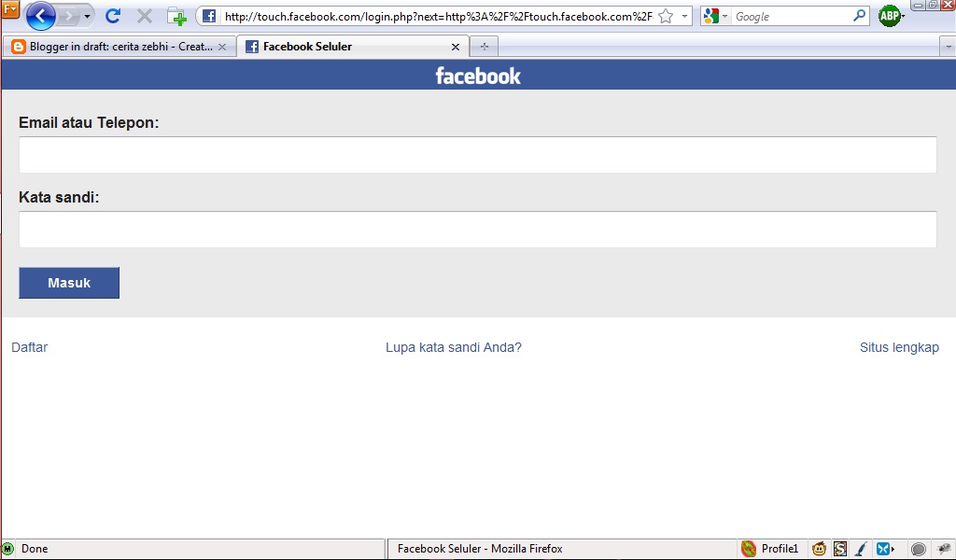This screenshot has width=956, height=560.
Task: Click the green M icon in status bar
Action: (7, 549)
